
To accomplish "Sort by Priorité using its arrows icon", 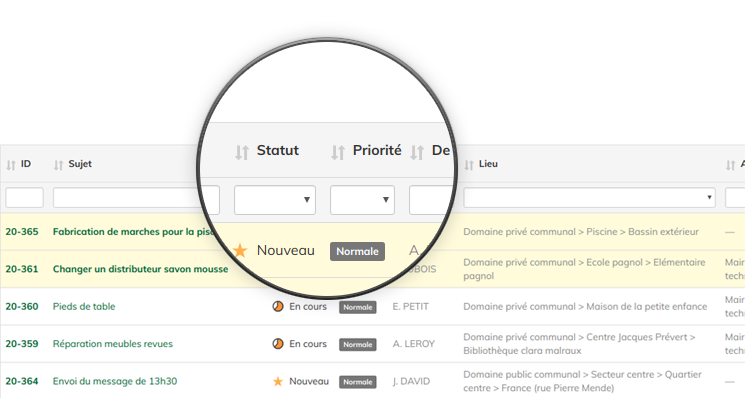I will 338,152.
